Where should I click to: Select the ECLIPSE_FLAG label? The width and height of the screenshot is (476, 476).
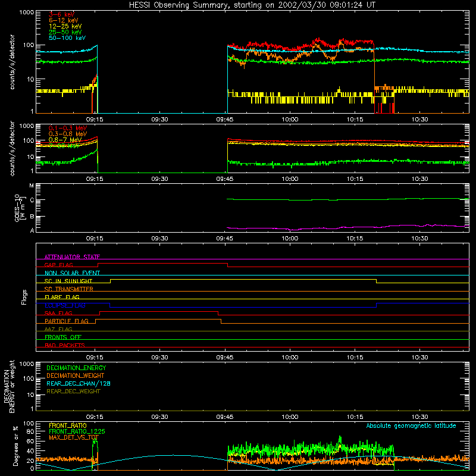pos(65,305)
